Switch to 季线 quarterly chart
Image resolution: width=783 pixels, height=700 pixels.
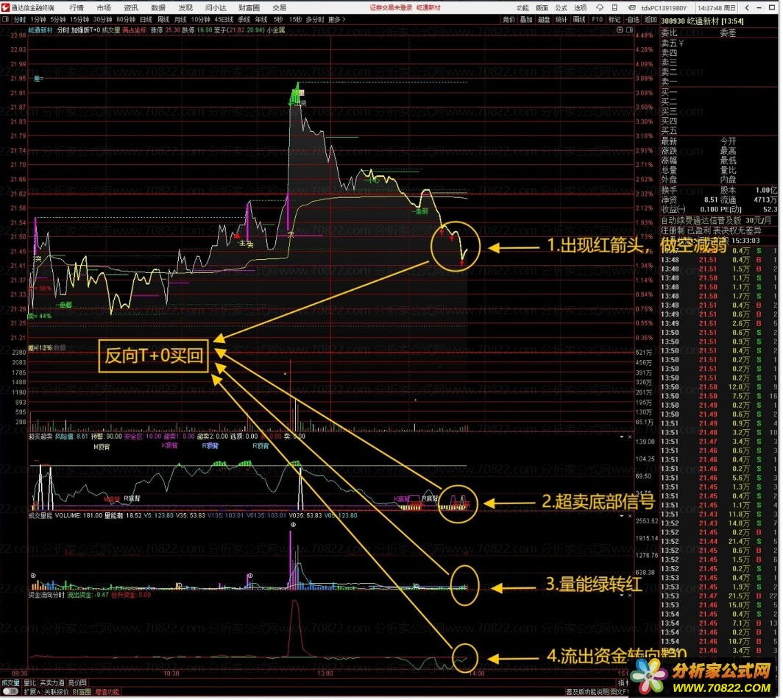point(244,19)
